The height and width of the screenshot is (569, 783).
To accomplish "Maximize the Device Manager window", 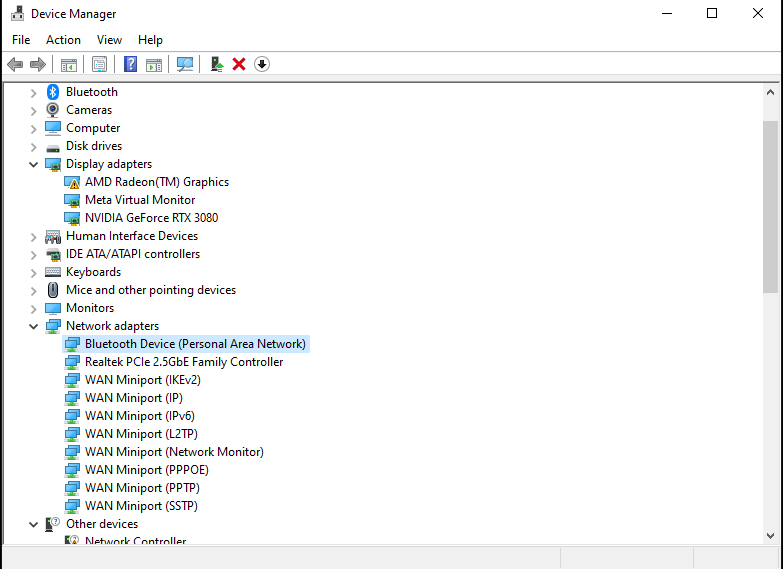I will (x=712, y=13).
